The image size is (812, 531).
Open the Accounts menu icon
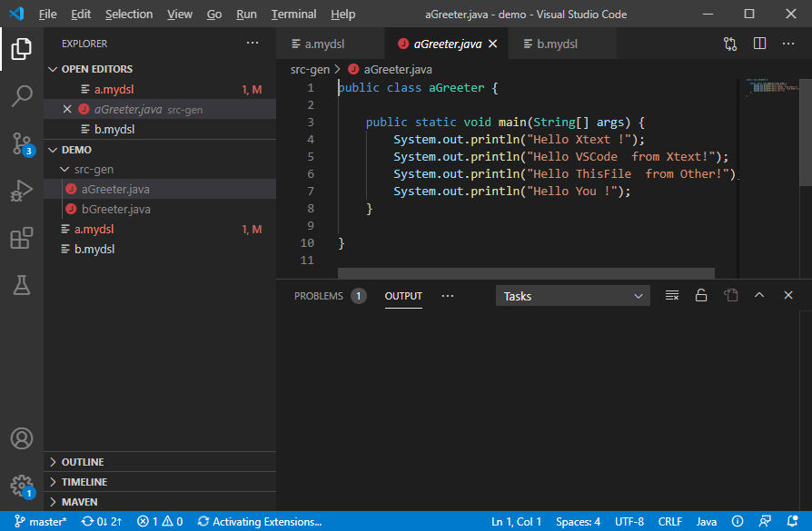[21, 438]
